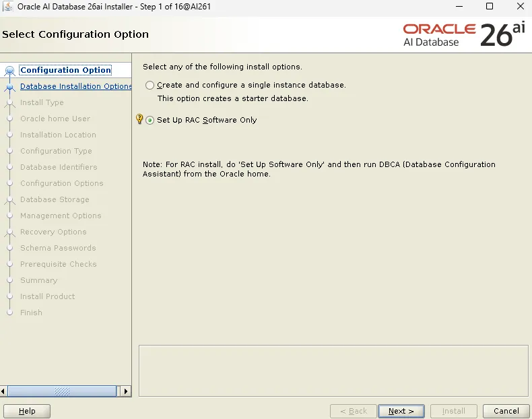Screen dimensions: 532x419
Task: Click the Configuration Options step
Action: (62, 183)
